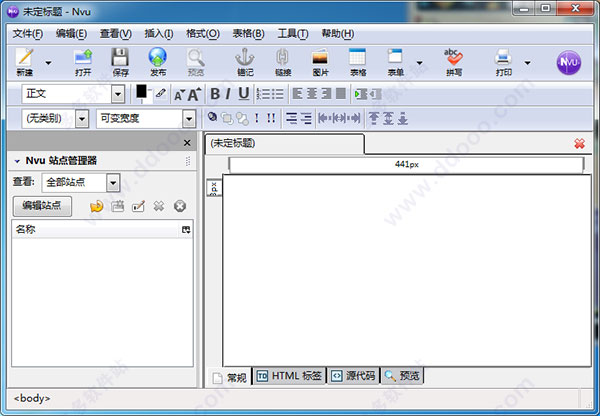Image resolution: width=600 pixels, height=416 pixels.
Task: Switch to the 源代码 view tab
Action: coord(353,376)
